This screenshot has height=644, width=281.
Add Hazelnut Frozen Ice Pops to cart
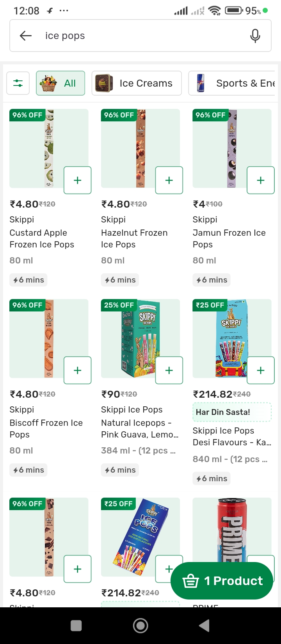pyautogui.click(x=169, y=180)
